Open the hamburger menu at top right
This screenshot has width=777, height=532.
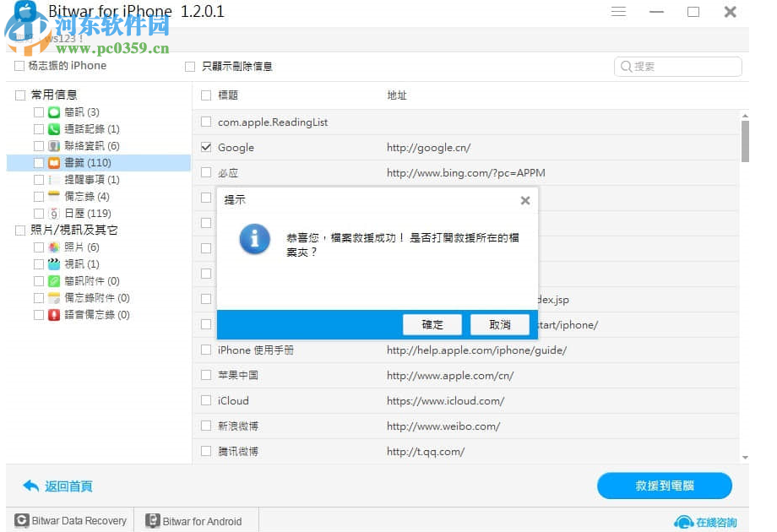pos(618,12)
